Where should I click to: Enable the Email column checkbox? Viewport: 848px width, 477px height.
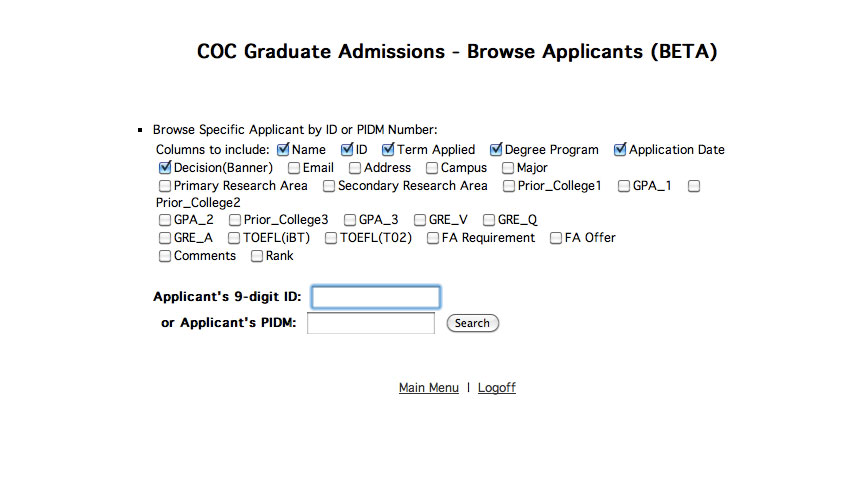[294, 168]
